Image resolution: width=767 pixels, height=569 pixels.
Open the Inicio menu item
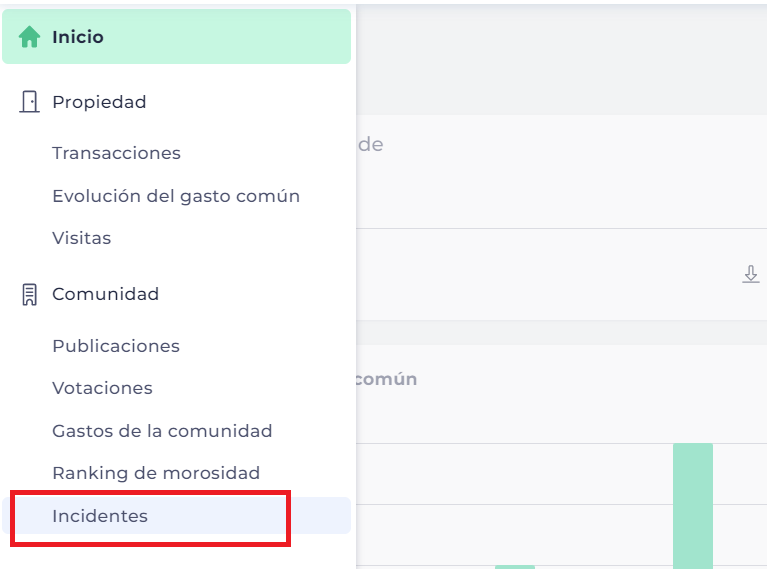pyautogui.click(x=177, y=37)
